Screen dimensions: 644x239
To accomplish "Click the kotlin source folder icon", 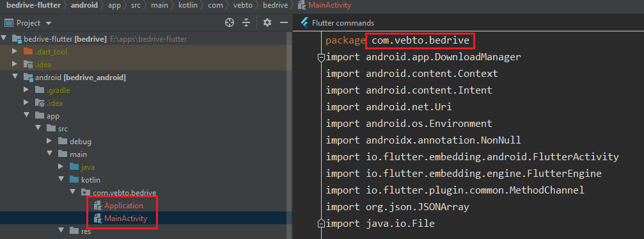I will tap(74, 180).
